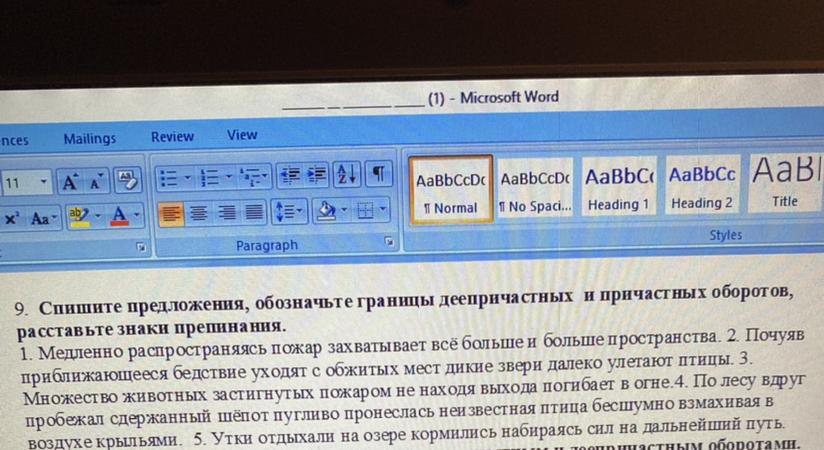Increase paragraph indent
The image size is (824, 450).
pyautogui.click(x=316, y=175)
